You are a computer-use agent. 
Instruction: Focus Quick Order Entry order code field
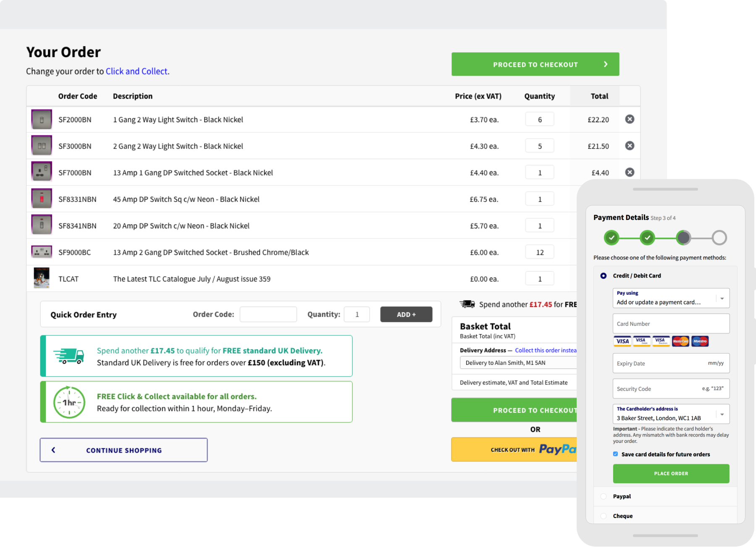268,314
